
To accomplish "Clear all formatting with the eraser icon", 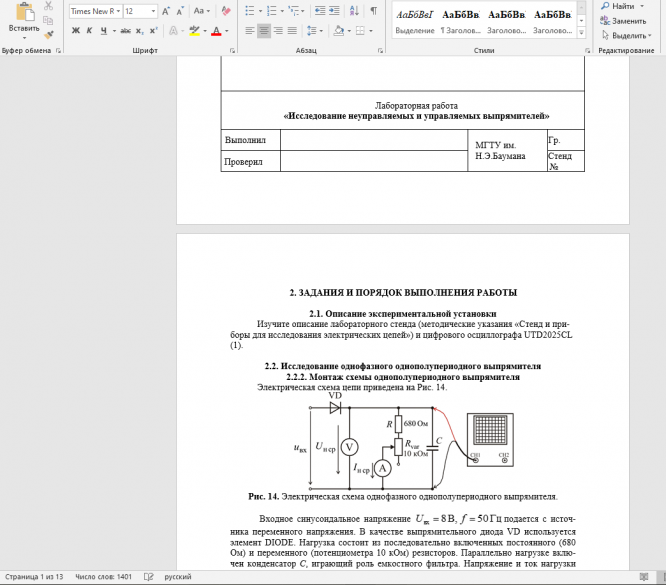I will click(x=226, y=11).
